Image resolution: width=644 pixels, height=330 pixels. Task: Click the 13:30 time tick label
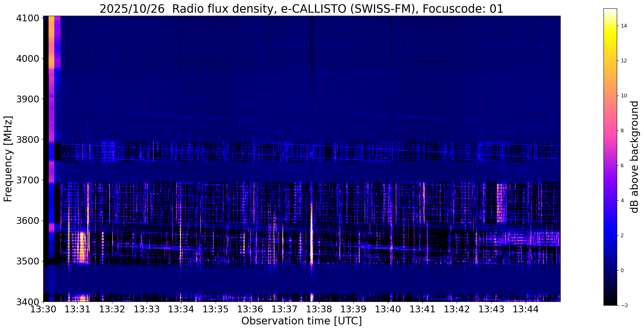43,309
